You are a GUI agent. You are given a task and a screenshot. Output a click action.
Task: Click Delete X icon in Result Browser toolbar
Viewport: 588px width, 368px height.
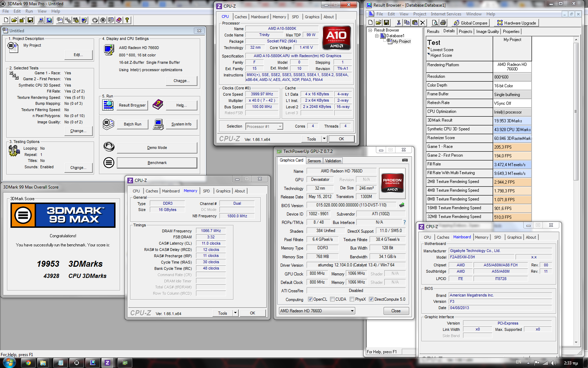[x=423, y=22]
